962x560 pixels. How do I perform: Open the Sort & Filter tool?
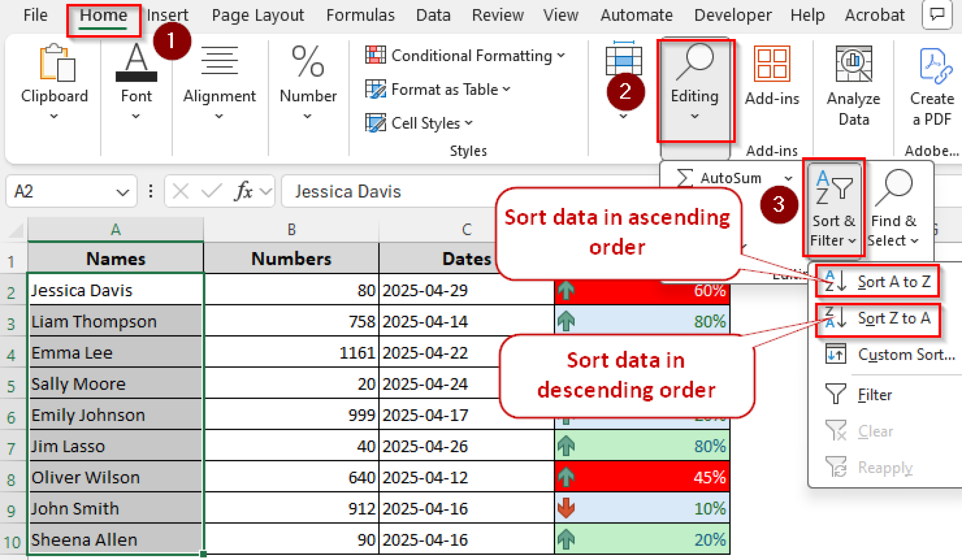tap(834, 207)
